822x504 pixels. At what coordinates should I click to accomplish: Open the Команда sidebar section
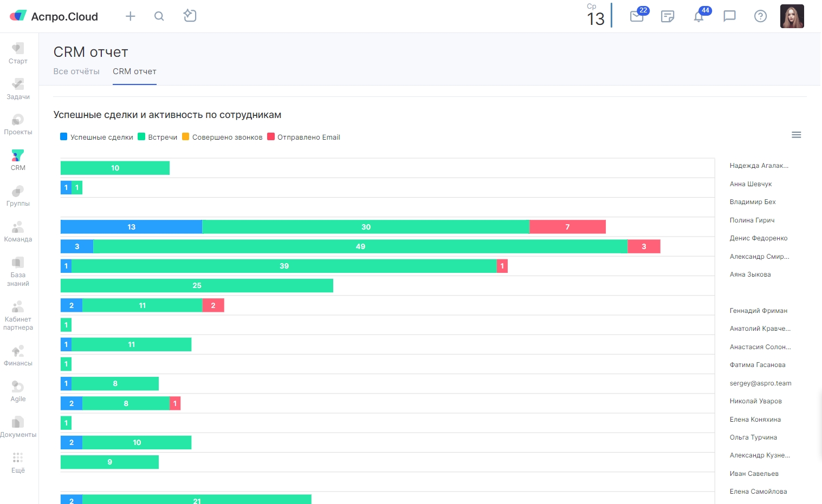(18, 232)
